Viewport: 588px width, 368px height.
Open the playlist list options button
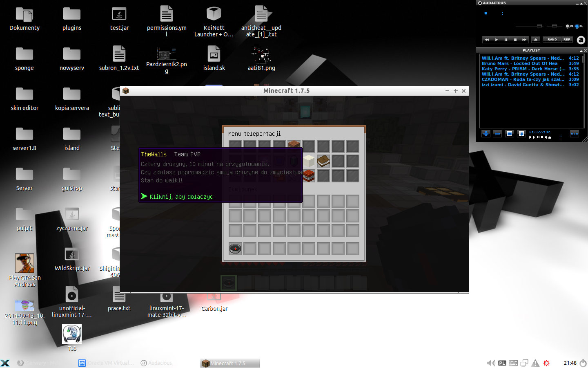click(574, 134)
